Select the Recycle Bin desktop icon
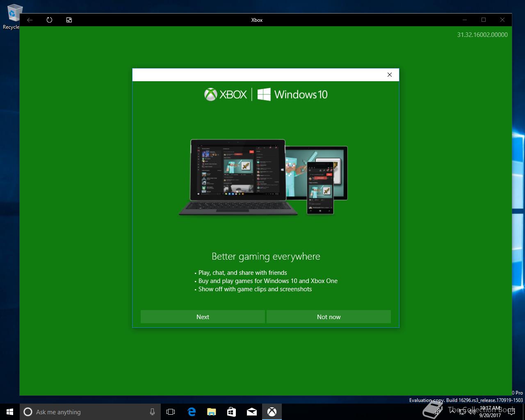Viewport: 525px width, 420px height. (x=12, y=17)
